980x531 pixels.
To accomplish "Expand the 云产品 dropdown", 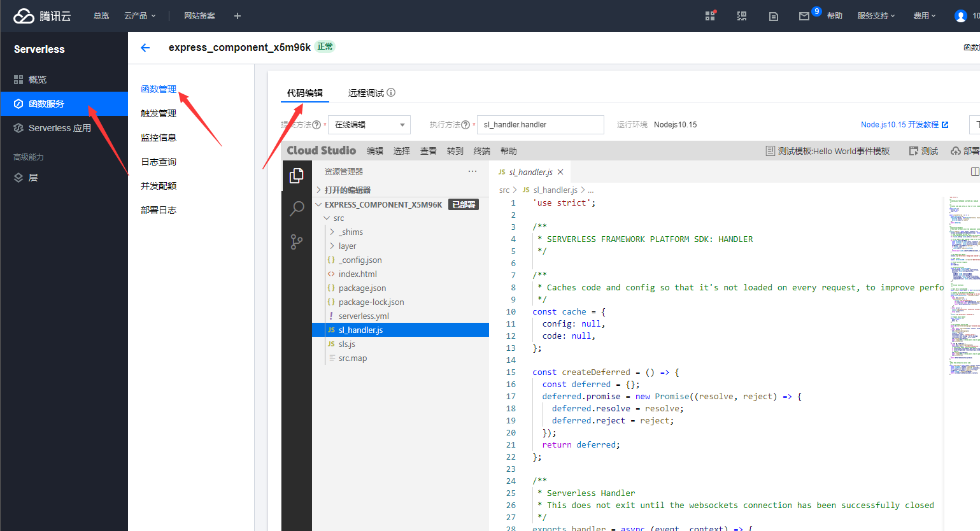I will click(x=140, y=16).
